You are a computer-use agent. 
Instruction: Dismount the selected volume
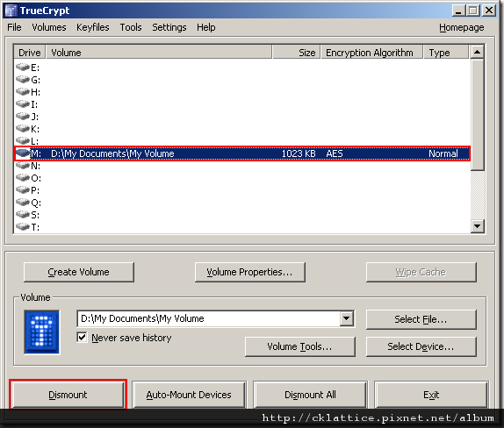point(68,395)
